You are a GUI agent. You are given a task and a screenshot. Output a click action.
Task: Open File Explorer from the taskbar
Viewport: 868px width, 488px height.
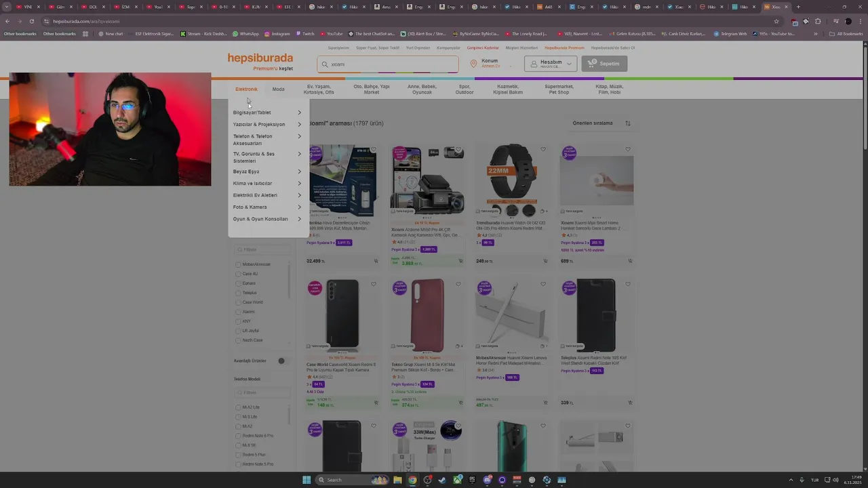tap(397, 480)
